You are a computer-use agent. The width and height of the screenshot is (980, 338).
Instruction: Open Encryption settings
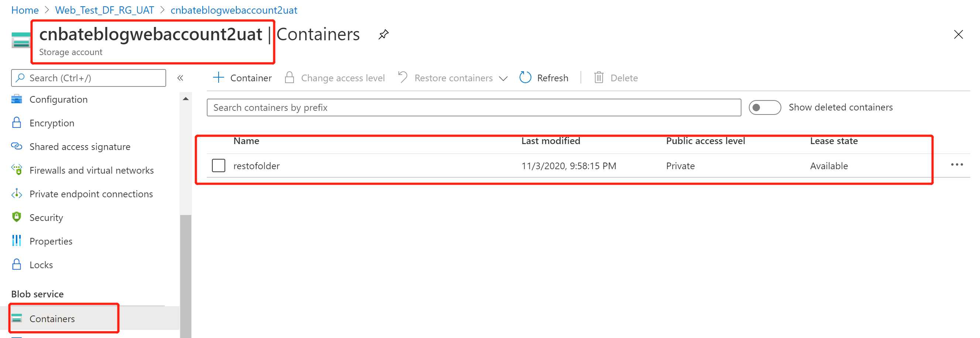52,123
